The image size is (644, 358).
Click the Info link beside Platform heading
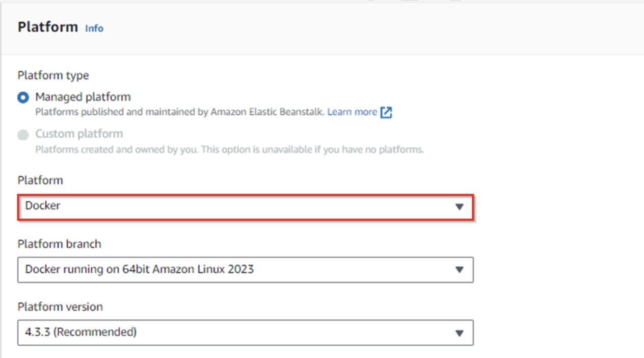[x=94, y=29]
